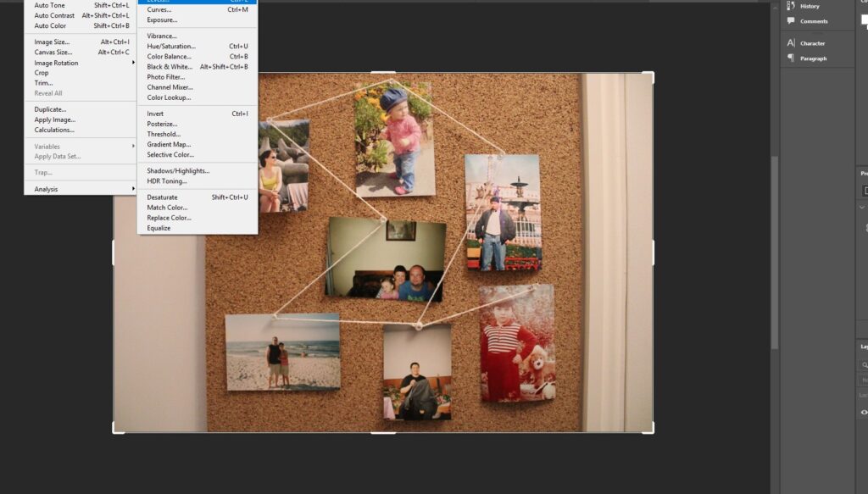Select Crop in the Image menu
The height and width of the screenshot is (494, 868).
coord(81,73)
